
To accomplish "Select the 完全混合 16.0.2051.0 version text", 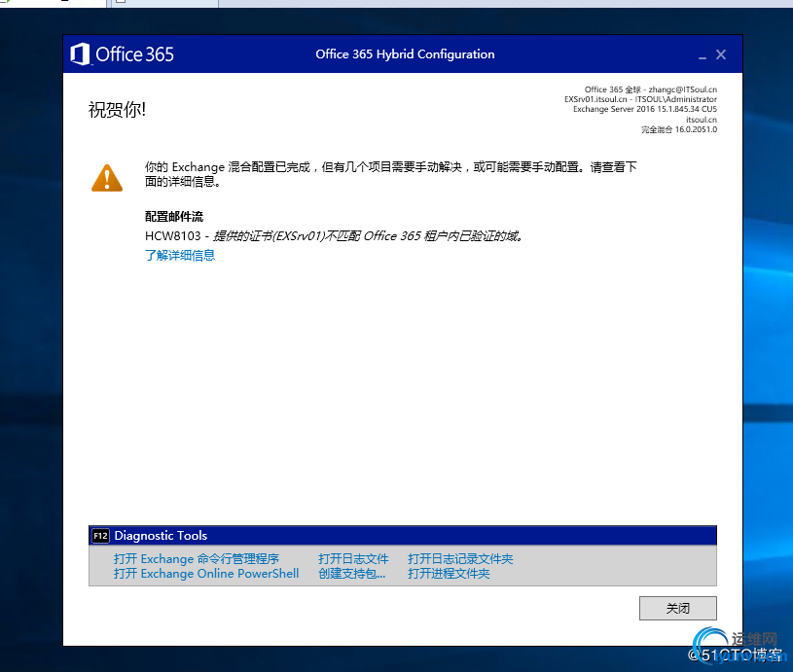I will (x=679, y=129).
